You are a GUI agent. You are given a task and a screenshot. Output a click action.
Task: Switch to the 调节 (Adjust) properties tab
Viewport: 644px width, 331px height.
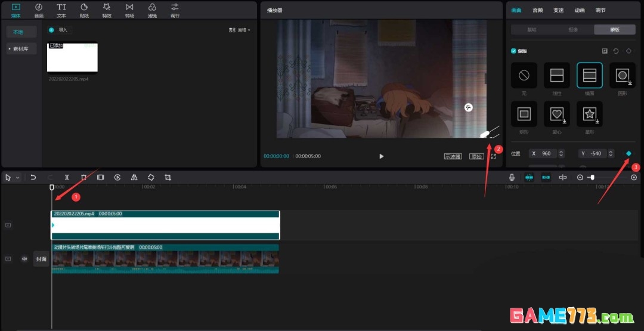click(x=600, y=10)
